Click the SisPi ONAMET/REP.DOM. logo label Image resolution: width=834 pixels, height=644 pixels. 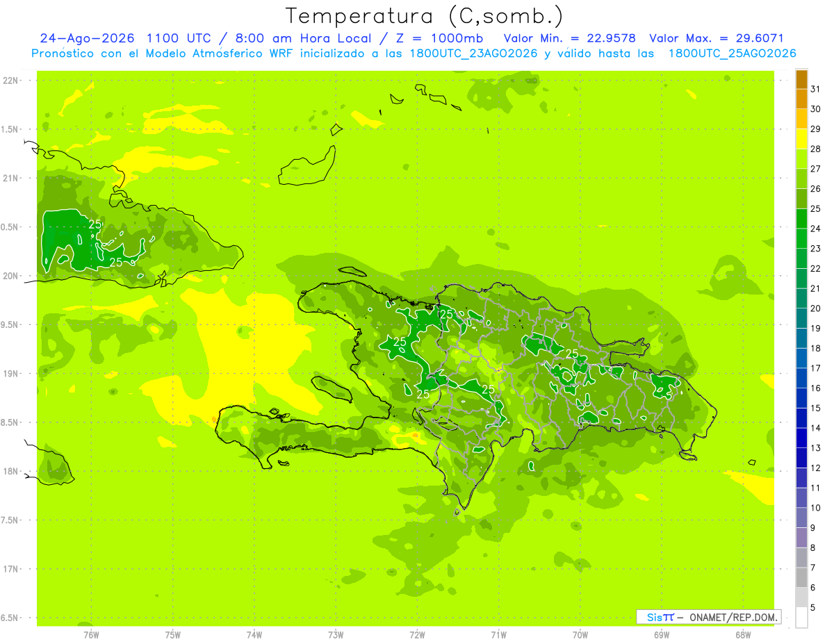pyautogui.click(x=708, y=617)
